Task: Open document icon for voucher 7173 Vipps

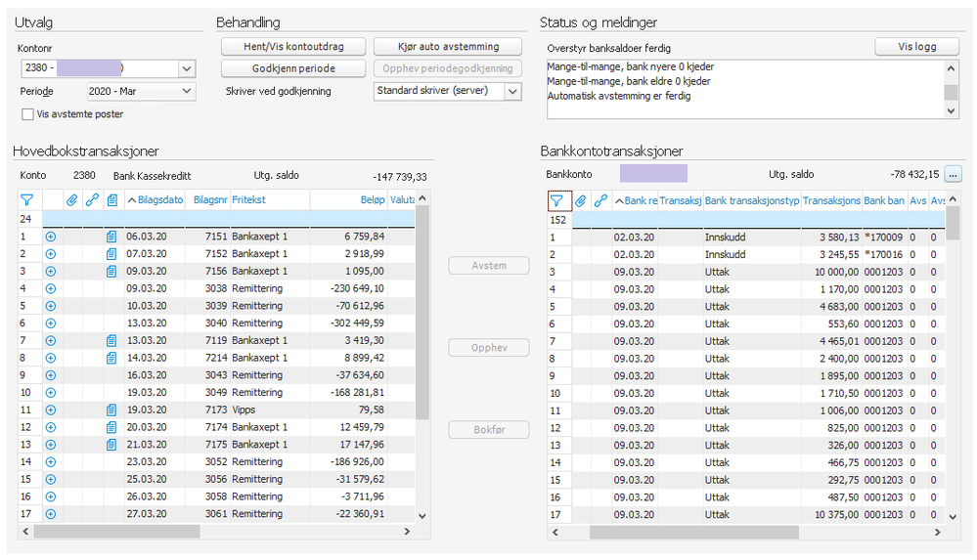Action: 112,409
